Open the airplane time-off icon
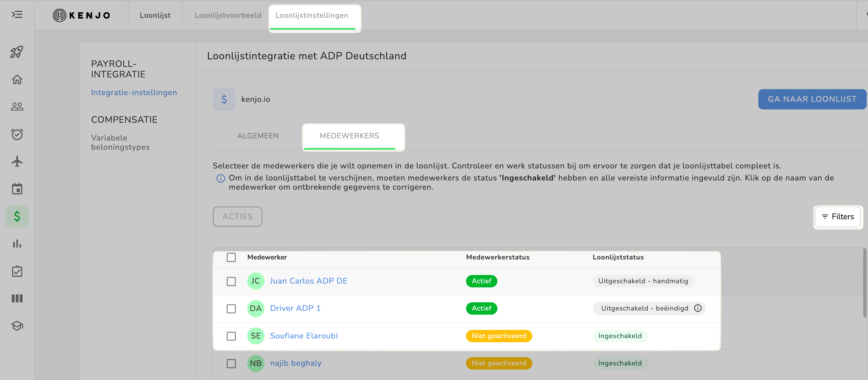Viewport: 868px width, 380px height. pos(17,161)
